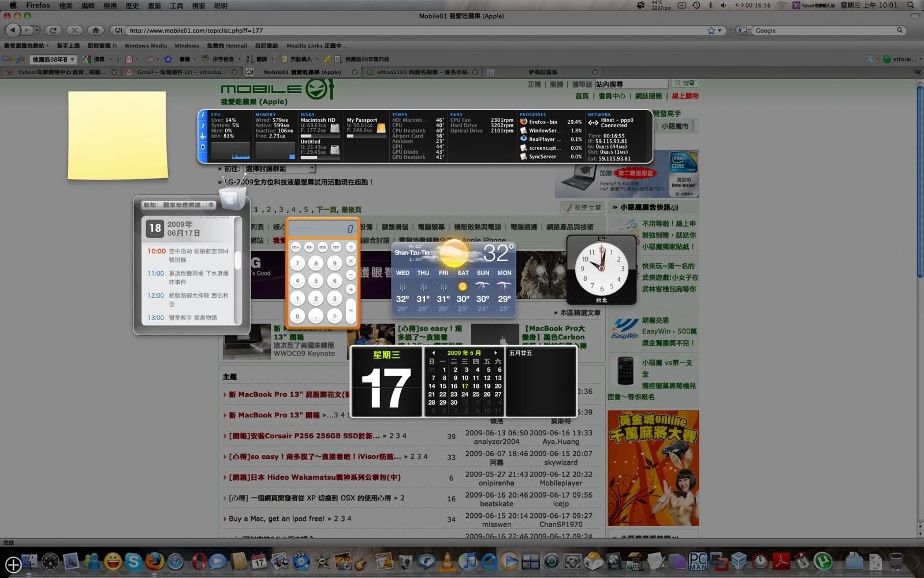Open the Google toolbar search box dropdown
This screenshot has height=578, width=924.
tap(72, 59)
